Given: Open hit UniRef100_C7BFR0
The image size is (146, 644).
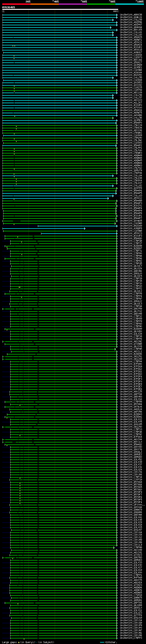Looking at the screenshot, I should click(131, 253).
